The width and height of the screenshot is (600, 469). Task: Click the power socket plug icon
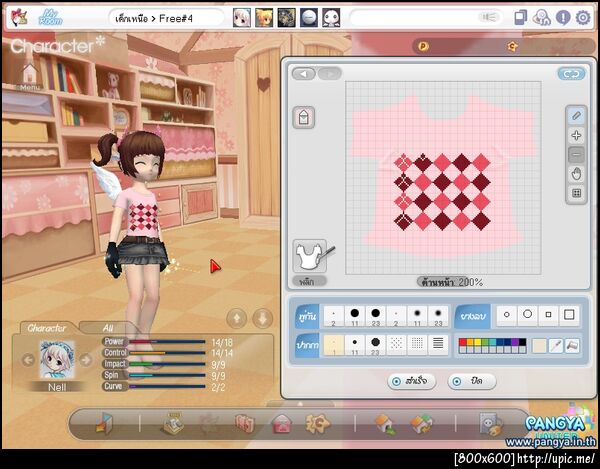click(491, 424)
